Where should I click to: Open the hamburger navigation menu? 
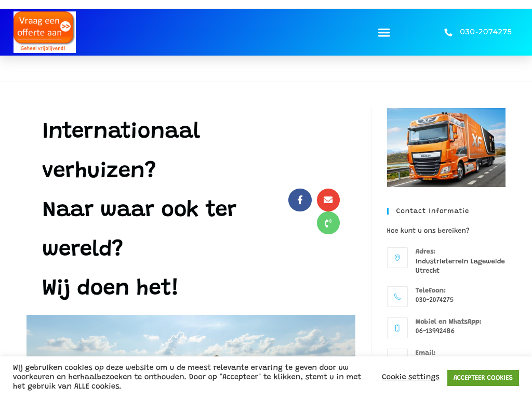pos(384,33)
